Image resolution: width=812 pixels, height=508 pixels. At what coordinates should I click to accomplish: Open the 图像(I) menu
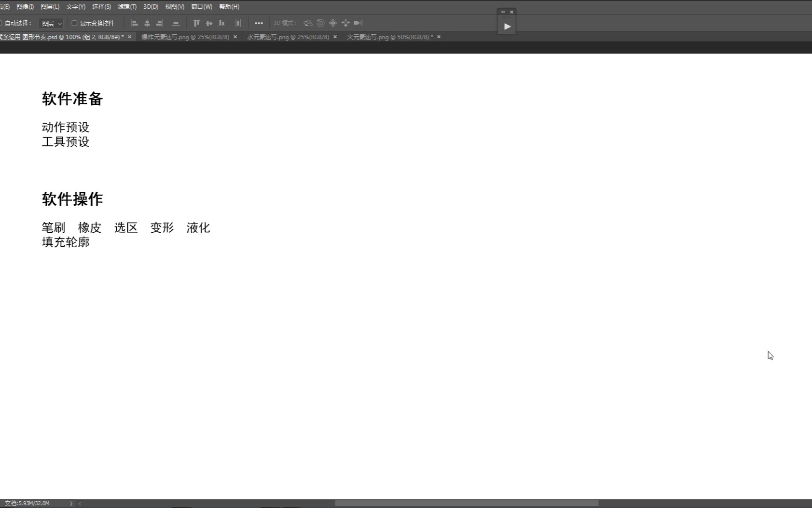[25, 7]
